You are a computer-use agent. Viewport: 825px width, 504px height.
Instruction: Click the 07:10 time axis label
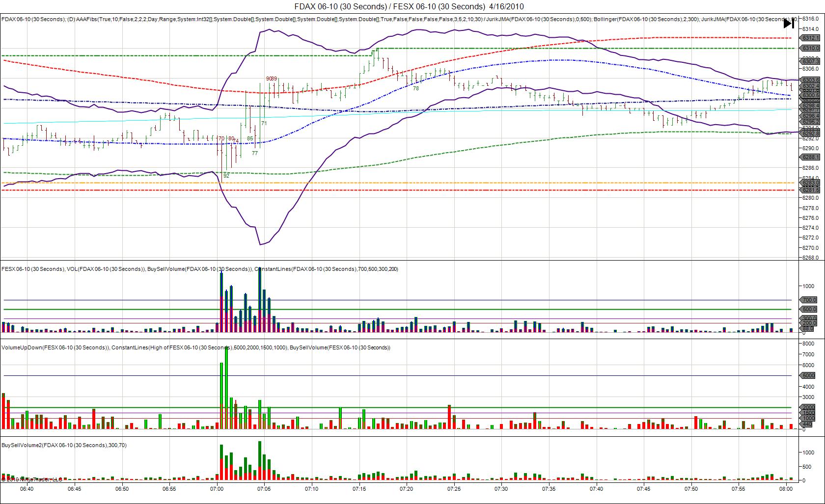(x=311, y=489)
